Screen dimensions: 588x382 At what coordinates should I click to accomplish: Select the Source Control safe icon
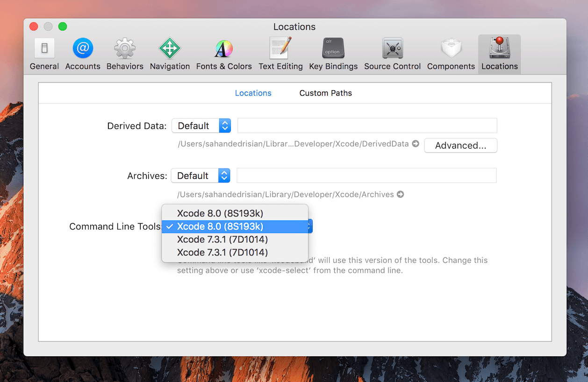point(392,54)
